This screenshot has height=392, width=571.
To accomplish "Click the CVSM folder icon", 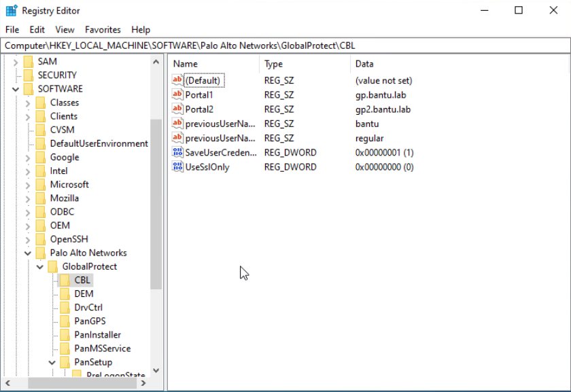I will [x=40, y=130].
